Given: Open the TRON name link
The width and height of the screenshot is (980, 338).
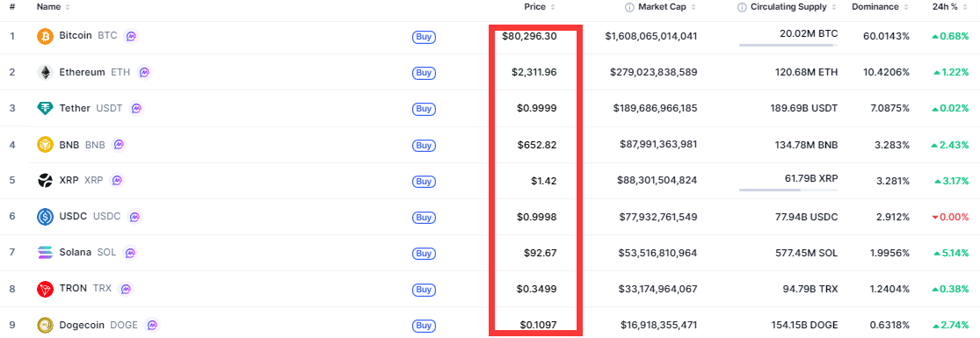Looking at the screenshot, I should [73, 289].
